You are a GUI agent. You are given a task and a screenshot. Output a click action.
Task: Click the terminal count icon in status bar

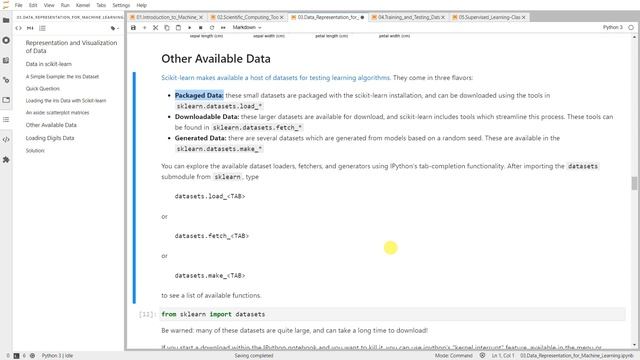(16, 356)
